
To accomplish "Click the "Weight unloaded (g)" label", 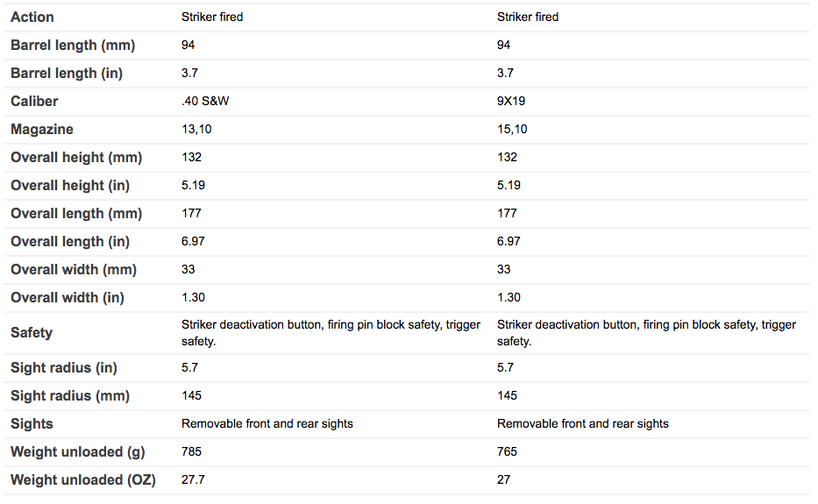I will 78,451.
